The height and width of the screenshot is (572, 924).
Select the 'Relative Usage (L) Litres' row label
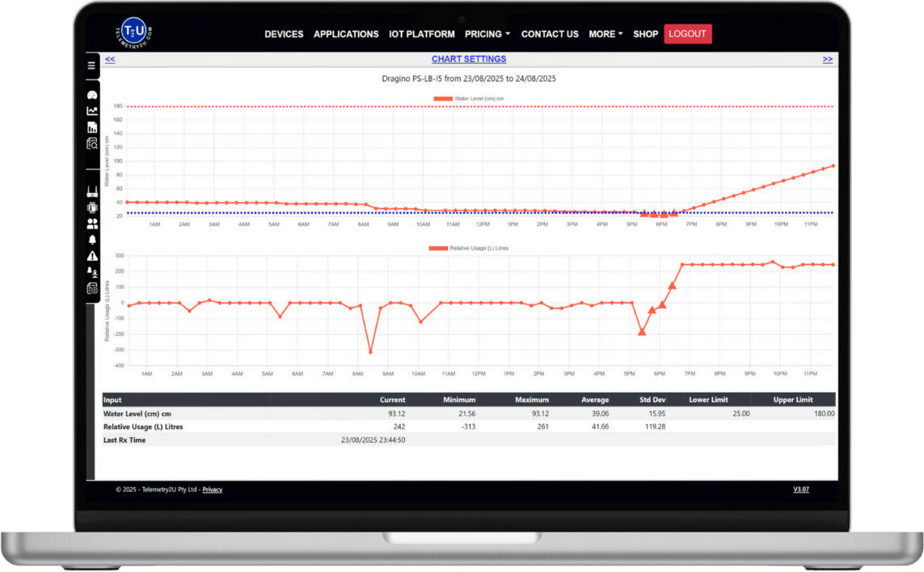pos(143,427)
